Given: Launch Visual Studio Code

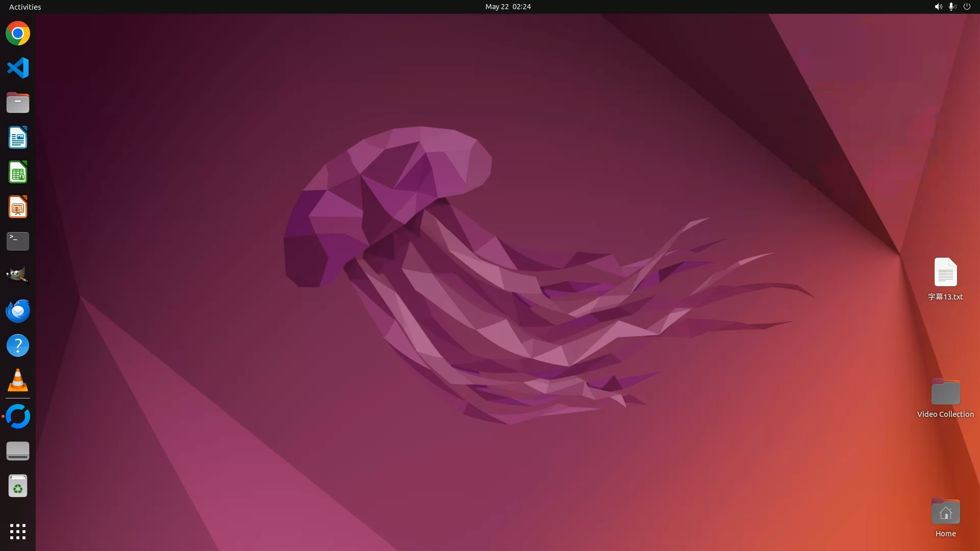Looking at the screenshot, I should (x=18, y=68).
